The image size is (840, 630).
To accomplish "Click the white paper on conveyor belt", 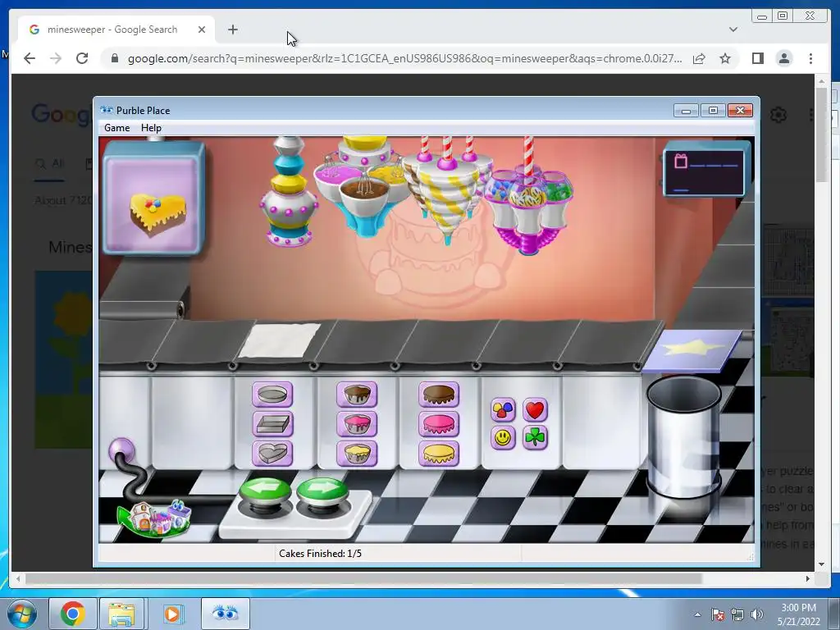I will click(x=280, y=340).
